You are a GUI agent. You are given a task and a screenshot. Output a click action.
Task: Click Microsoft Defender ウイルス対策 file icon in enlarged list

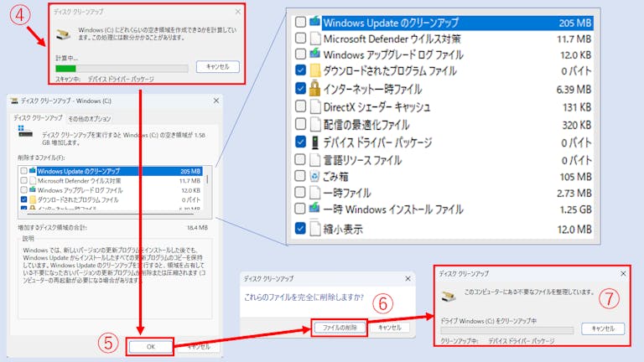pos(315,39)
